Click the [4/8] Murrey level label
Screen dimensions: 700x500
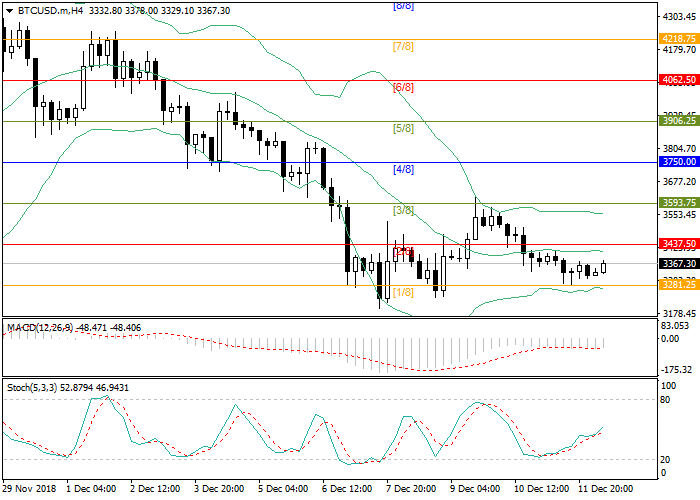(403, 170)
